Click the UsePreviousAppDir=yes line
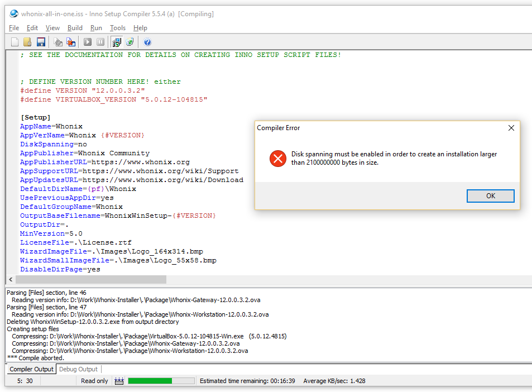Viewport: 532px width, 392px height. pyautogui.click(x=67, y=198)
